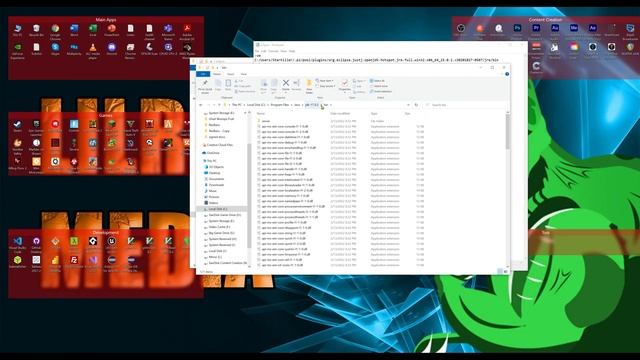Open Explorer help question mark icon

pyautogui.click(x=507, y=74)
